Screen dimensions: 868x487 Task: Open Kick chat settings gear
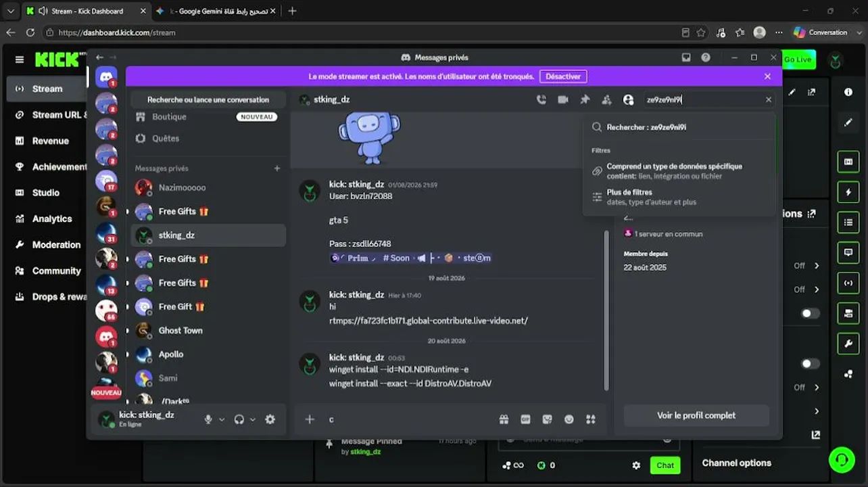click(x=635, y=465)
